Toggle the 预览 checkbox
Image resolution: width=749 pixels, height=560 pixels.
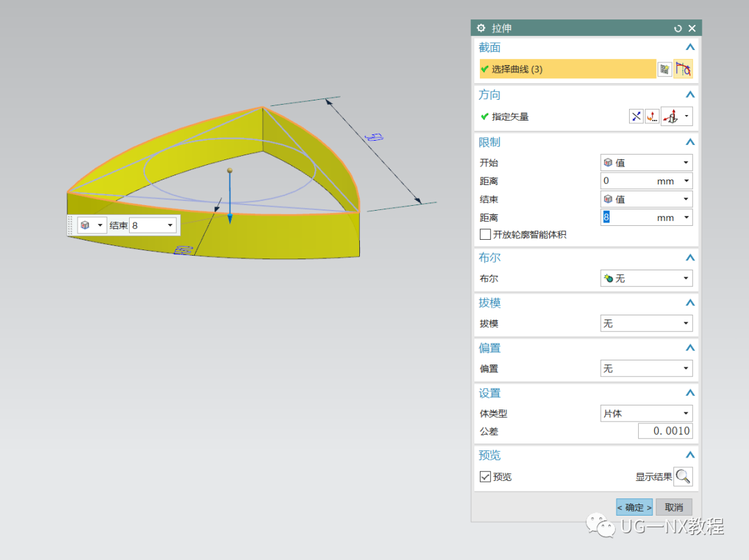pos(485,477)
